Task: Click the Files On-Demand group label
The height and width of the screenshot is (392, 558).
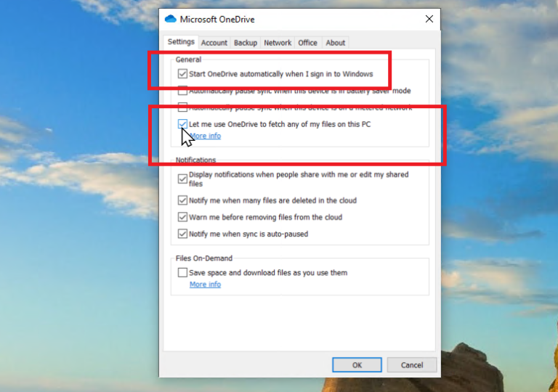Action: click(204, 258)
